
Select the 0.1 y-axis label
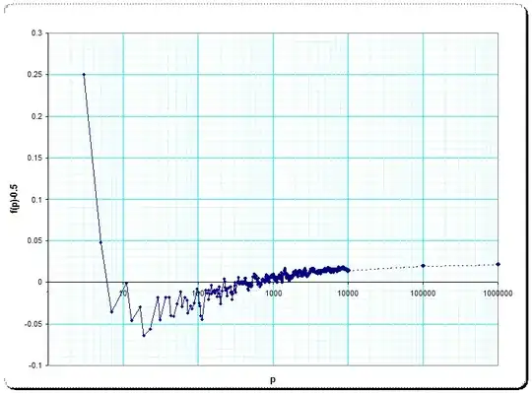pos(37,199)
